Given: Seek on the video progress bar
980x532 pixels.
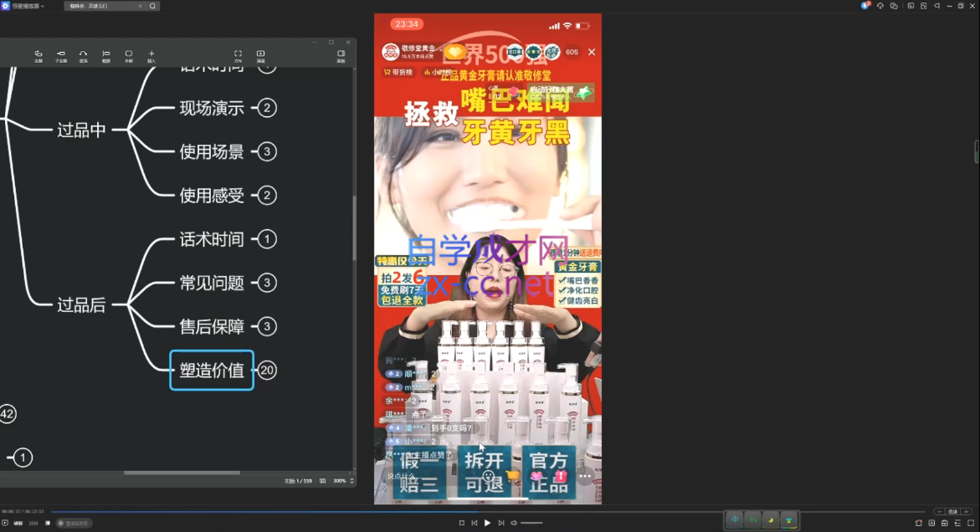Looking at the screenshot, I should 488,511.
